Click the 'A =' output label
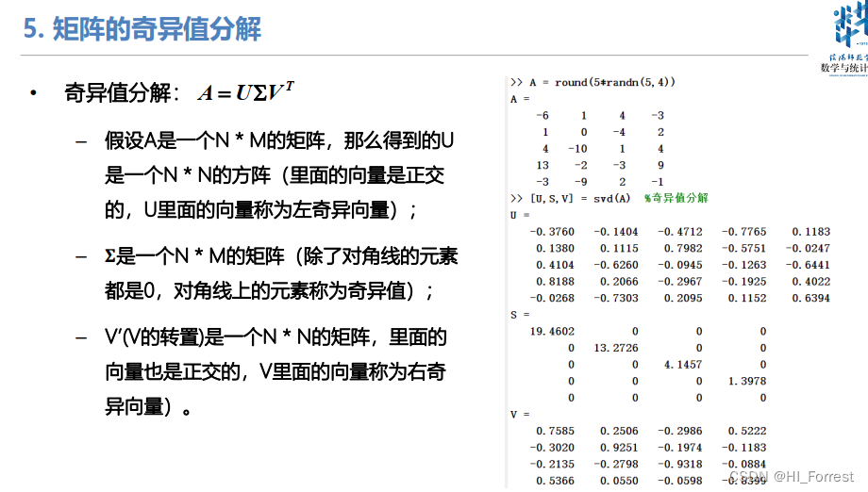The image size is (868, 492). pos(520,99)
